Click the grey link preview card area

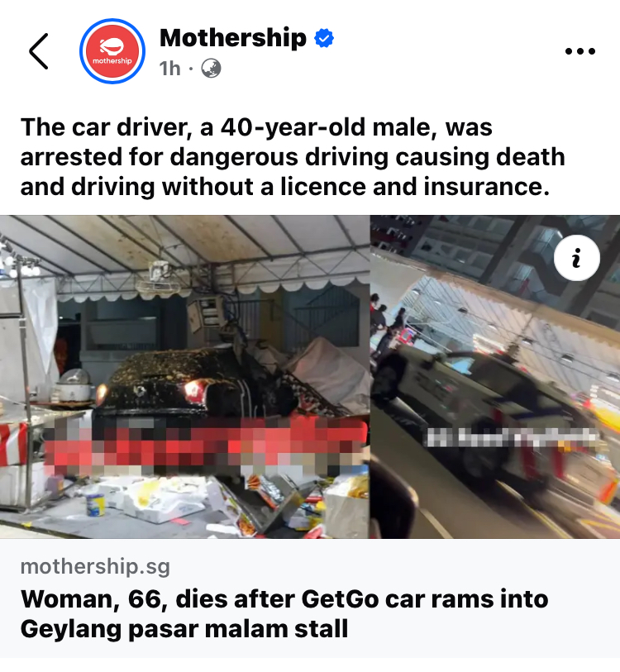coord(310,598)
